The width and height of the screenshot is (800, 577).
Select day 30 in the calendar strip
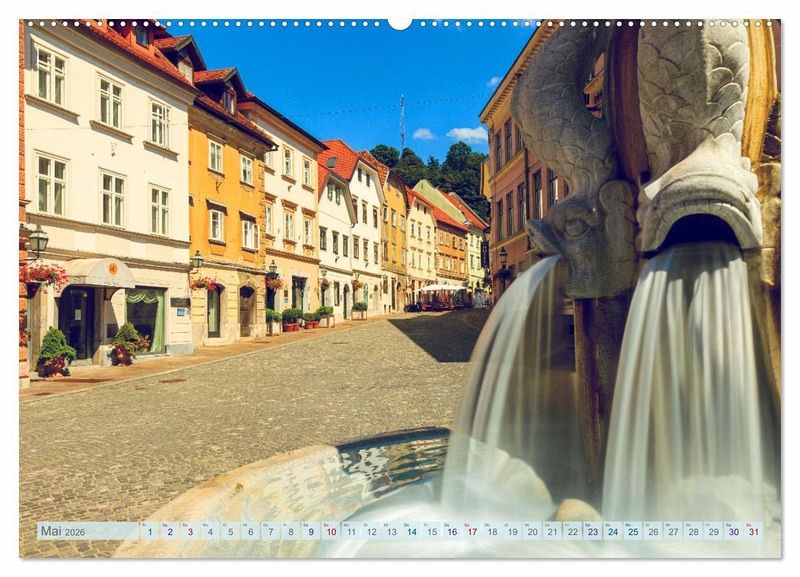click(x=734, y=531)
